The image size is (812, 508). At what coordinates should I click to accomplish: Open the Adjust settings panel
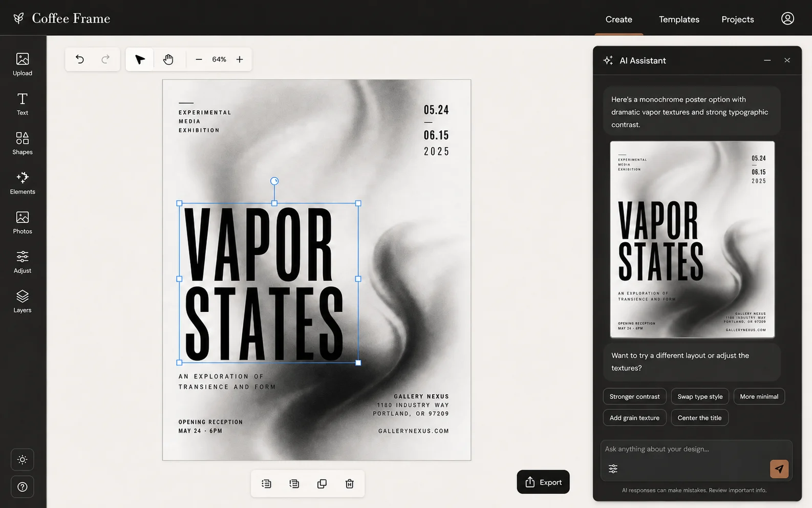23,262
